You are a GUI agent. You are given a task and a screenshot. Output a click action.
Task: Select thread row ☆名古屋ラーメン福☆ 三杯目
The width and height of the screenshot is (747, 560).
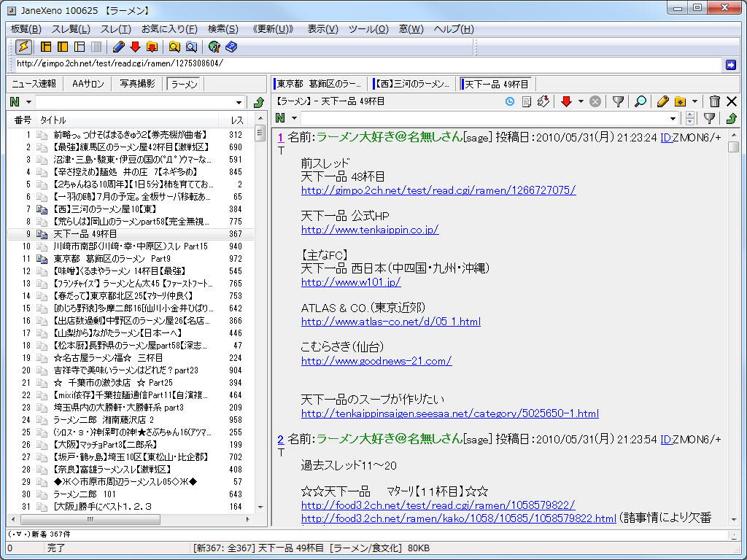click(131, 357)
